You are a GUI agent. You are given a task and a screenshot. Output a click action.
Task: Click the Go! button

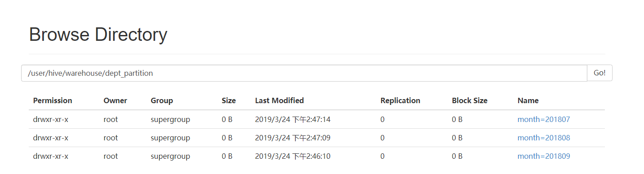click(600, 73)
